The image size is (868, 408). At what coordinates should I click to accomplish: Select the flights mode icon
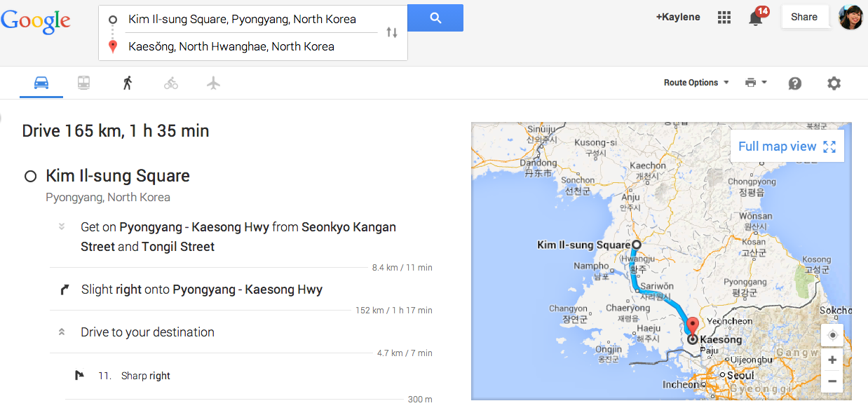tap(214, 83)
